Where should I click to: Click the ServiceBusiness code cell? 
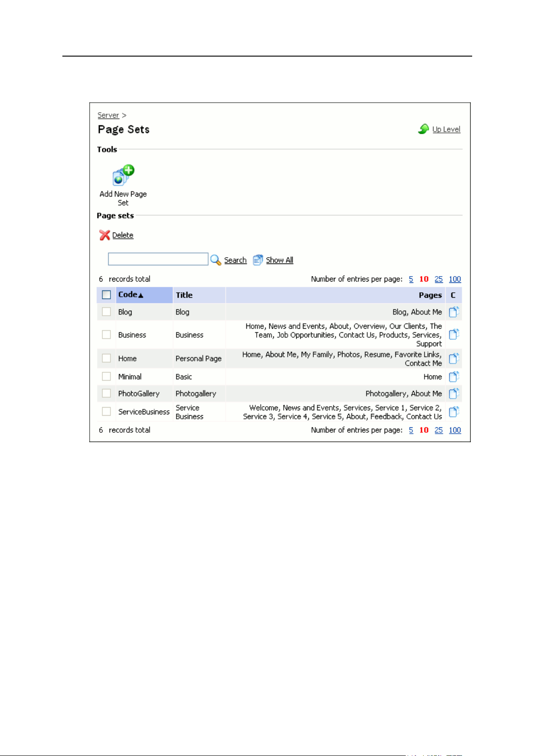(x=144, y=412)
